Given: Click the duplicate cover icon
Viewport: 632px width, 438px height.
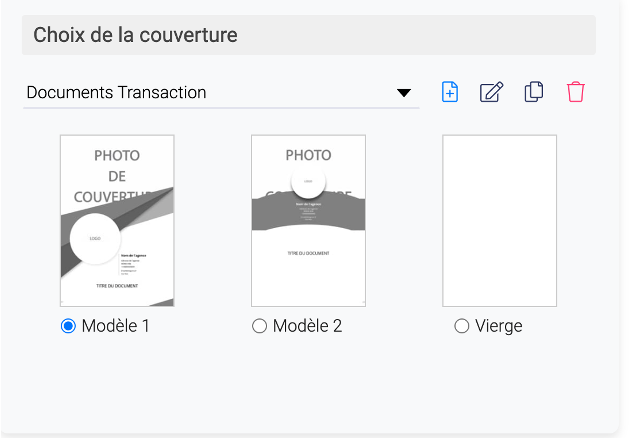Looking at the screenshot, I should [534, 92].
